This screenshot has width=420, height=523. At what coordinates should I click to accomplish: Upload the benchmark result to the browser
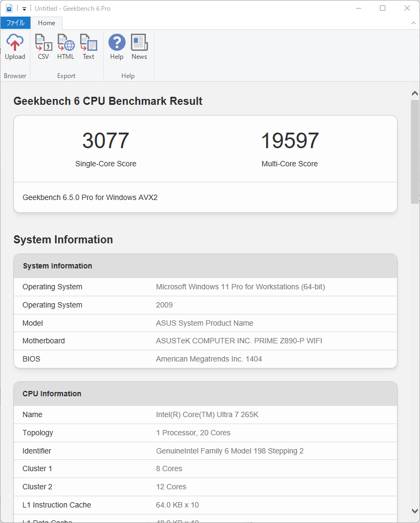tap(15, 47)
